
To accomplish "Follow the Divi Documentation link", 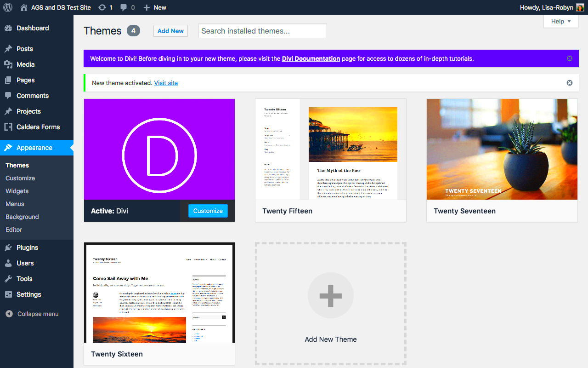I will coord(311,58).
